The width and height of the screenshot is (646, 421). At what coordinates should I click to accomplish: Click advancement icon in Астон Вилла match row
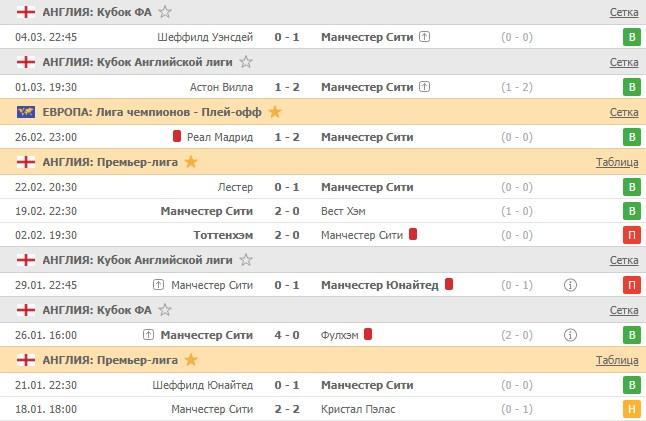(x=424, y=87)
